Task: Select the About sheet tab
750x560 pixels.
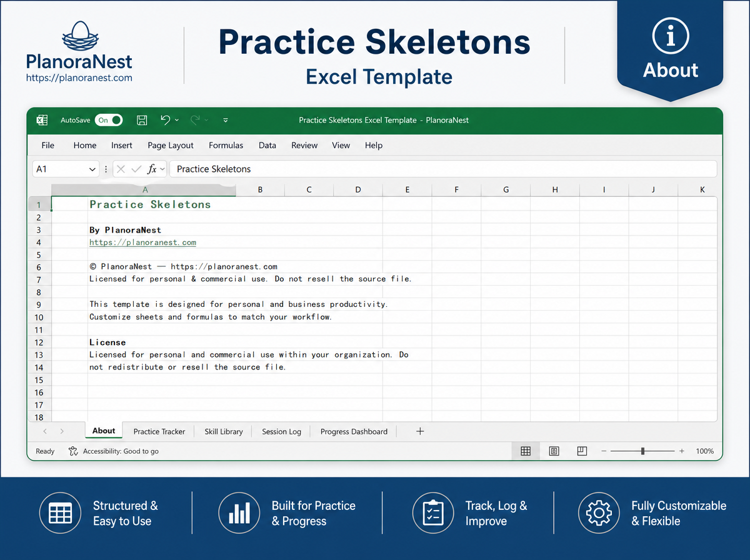Action: coord(104,431)
